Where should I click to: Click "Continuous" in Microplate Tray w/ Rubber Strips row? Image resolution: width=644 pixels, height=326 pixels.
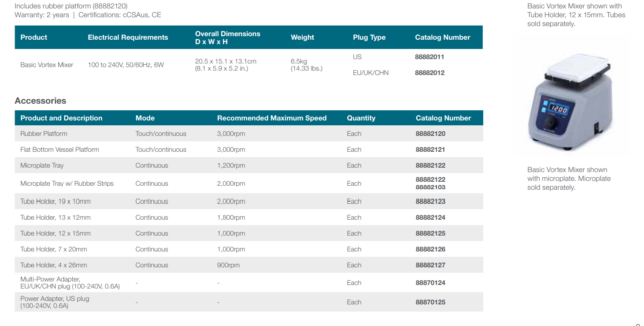[152, 184]
